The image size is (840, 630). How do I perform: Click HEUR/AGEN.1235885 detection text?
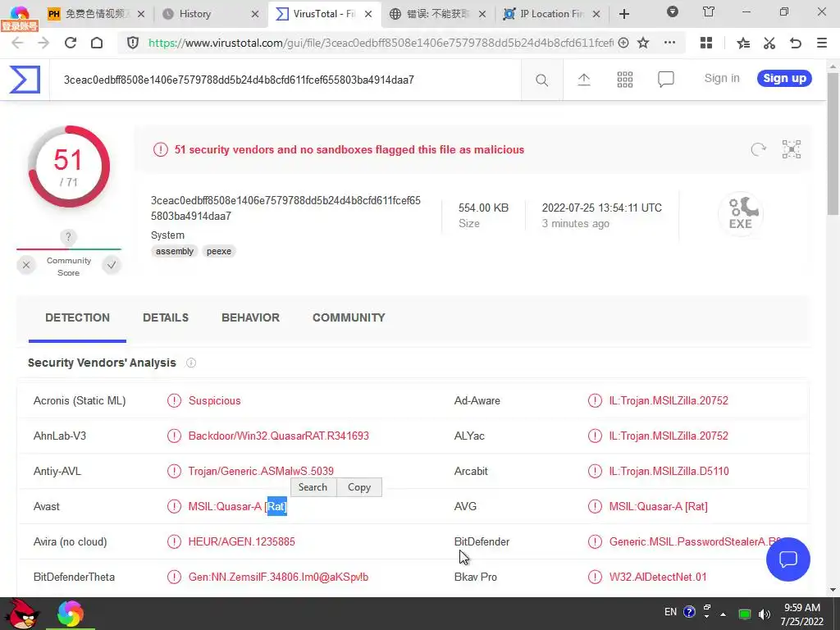pyautogui.click(x=242, y=541)
